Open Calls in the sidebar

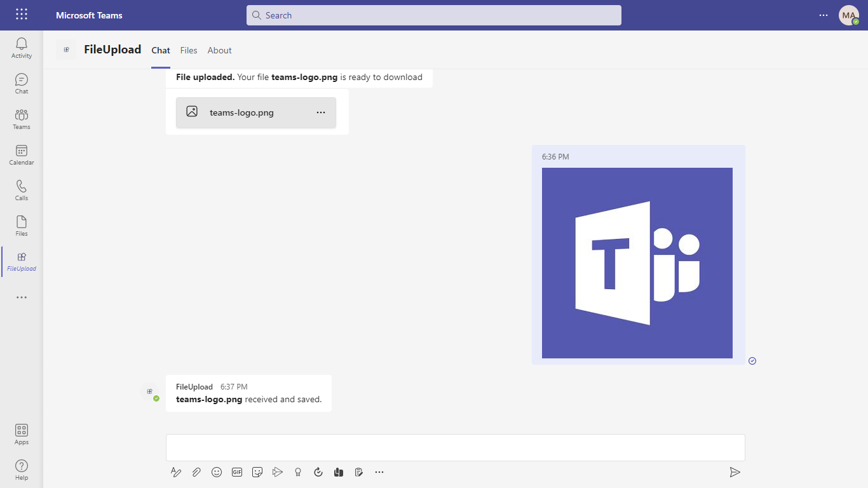click(22, 190)
